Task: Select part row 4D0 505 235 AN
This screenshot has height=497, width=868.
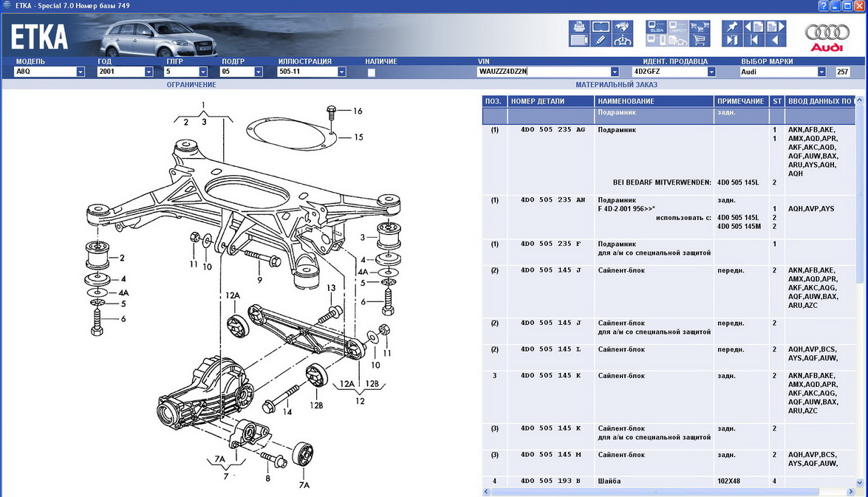Action: pyautogui.click(x=552, y=199)
